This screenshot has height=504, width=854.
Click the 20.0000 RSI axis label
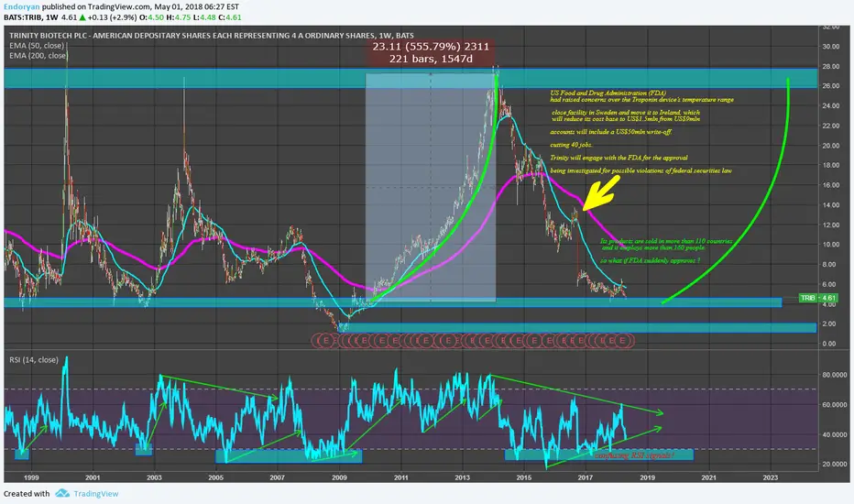click(835, 465)
